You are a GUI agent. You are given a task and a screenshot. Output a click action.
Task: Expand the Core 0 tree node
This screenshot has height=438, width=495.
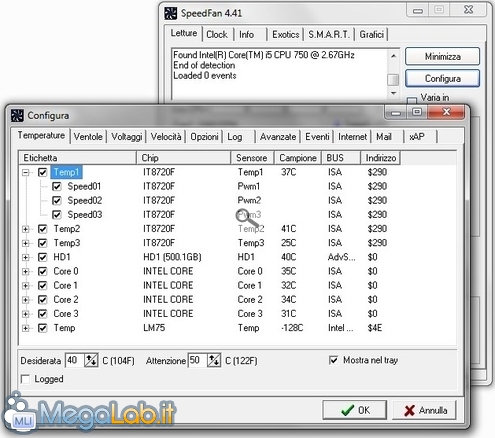[26, 271]
